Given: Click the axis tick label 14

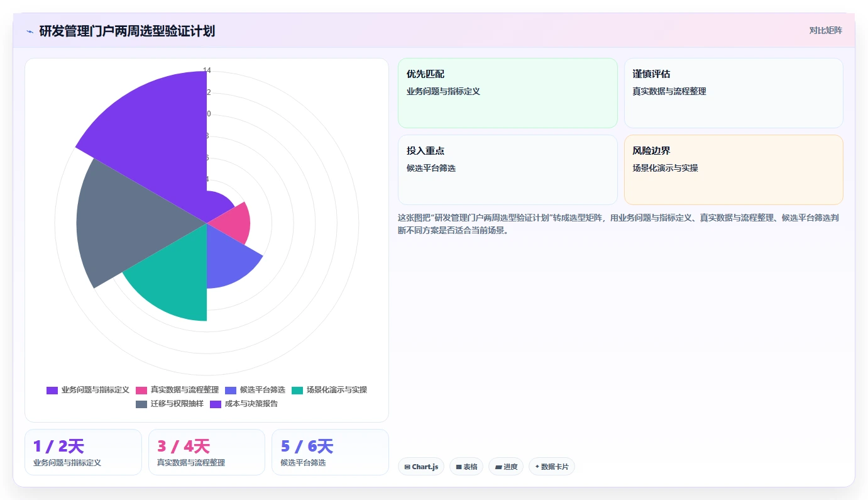Looking at the screenshot, I should click(x=207, y=71).
